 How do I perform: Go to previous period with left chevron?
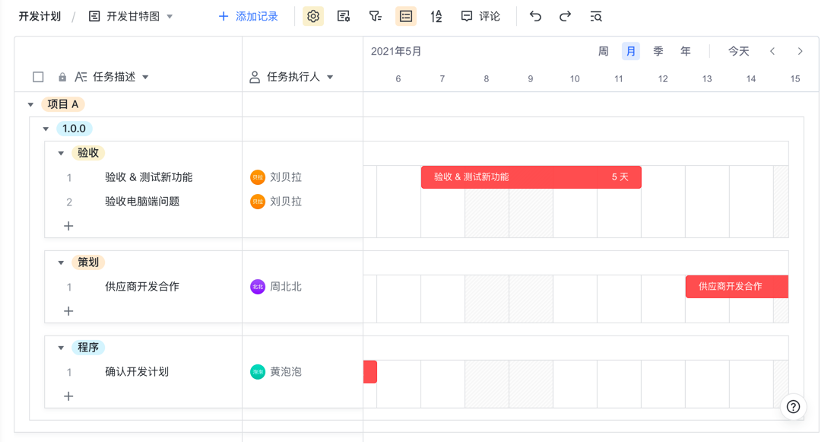(x=772, y=51)
